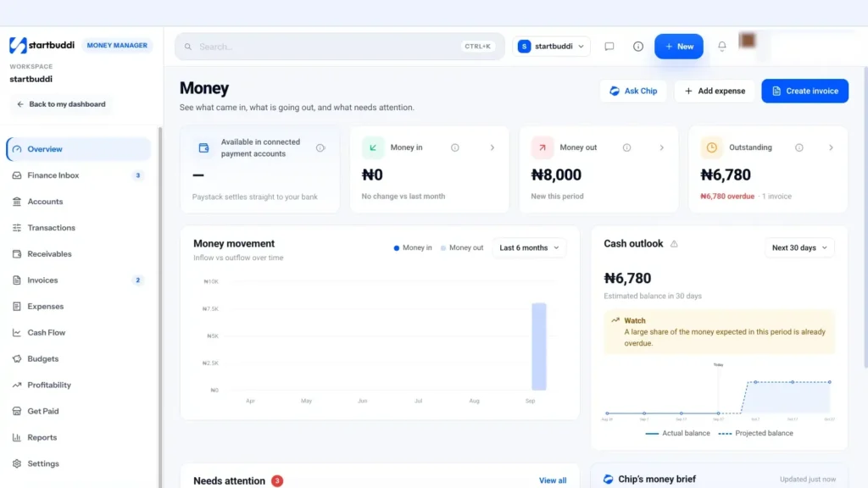
Task: Click the info icon next to Outstanding
Action: 798,147
